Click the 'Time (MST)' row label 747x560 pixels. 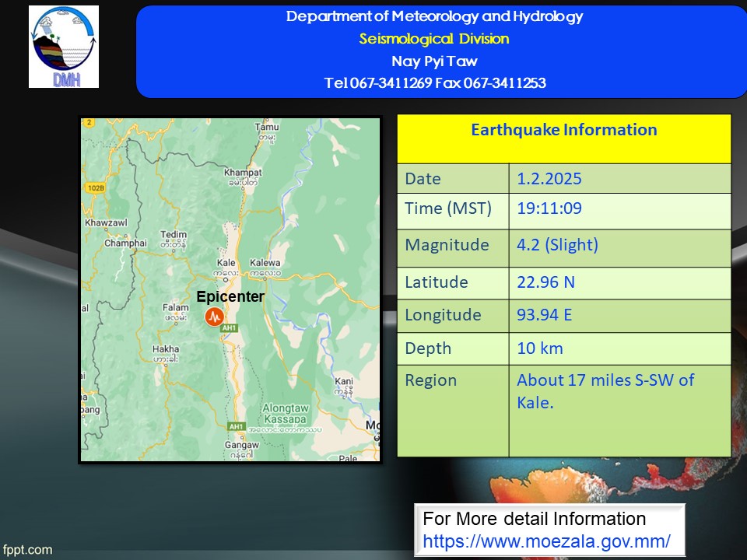(448, 208)
